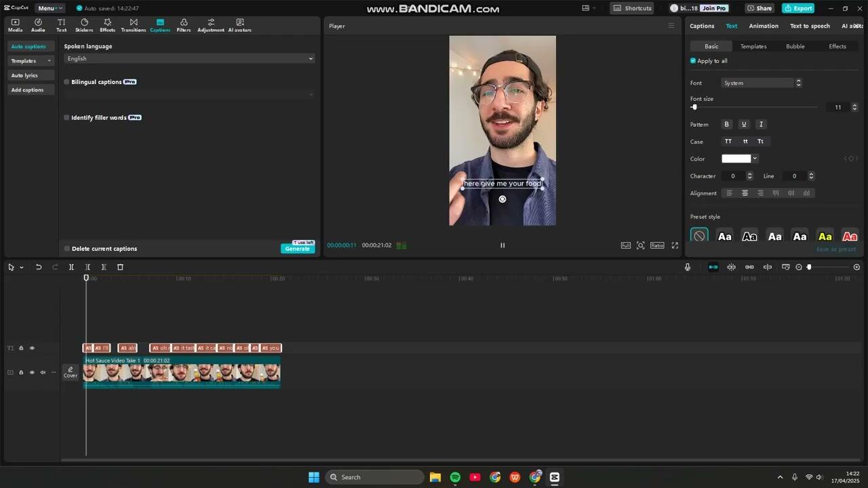
Task: Pause the video in the player
Action: (502, 245)
